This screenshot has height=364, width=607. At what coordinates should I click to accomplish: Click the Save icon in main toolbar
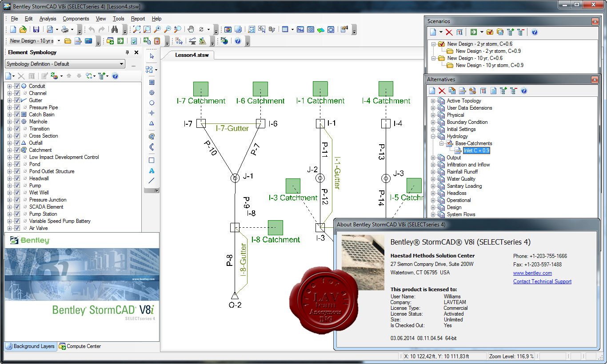tap(36, 29)
